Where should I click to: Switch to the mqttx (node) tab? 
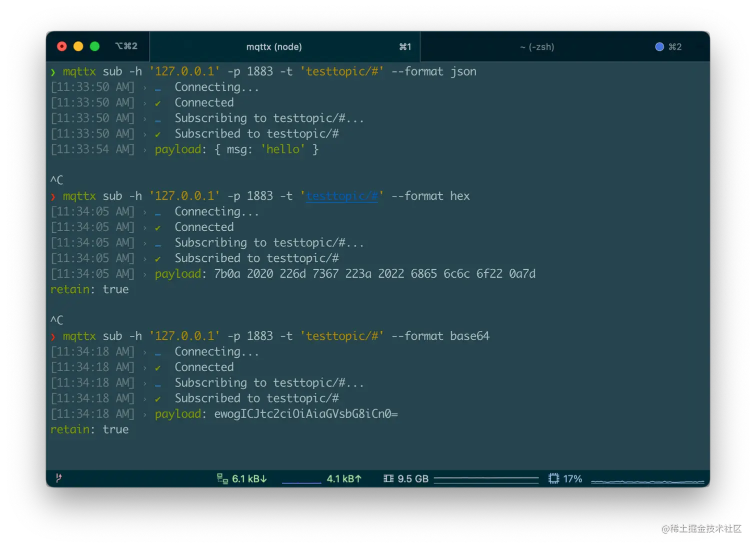click(x=285, y=46)
